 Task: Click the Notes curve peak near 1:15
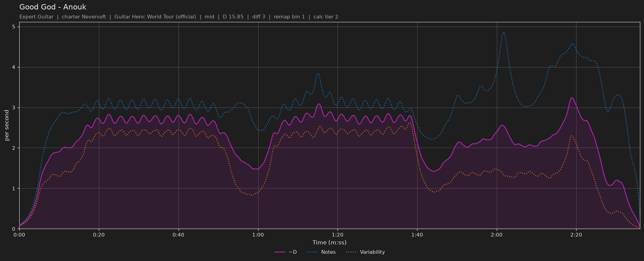(x=318, y=74)
